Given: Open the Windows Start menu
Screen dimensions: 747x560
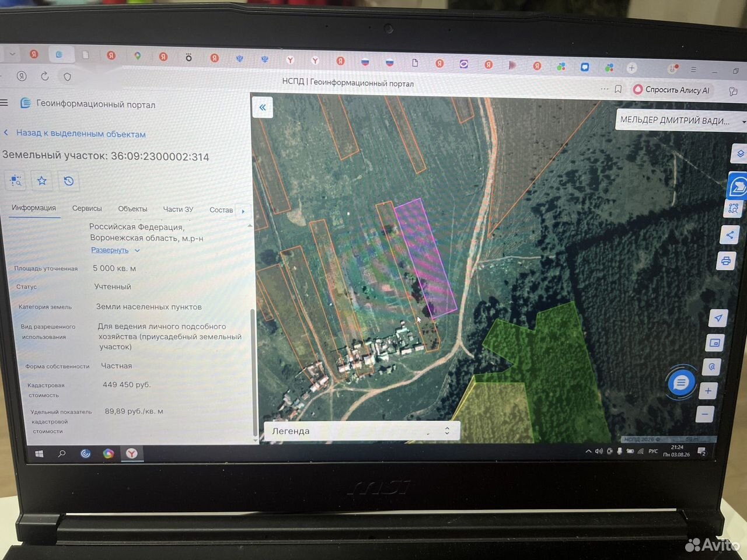Looking at the screenshot, I should [x=39, y=453].
